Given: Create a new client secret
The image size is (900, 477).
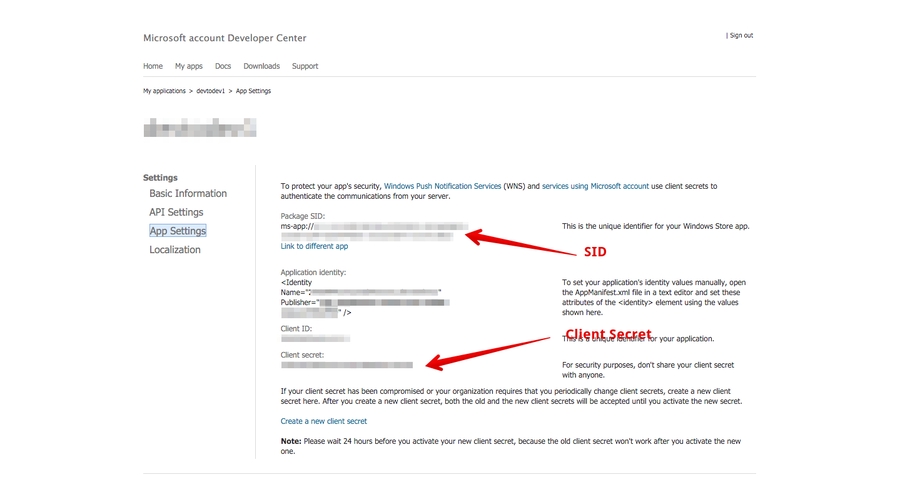Looking at the screenshot, I should coord(323,421).
